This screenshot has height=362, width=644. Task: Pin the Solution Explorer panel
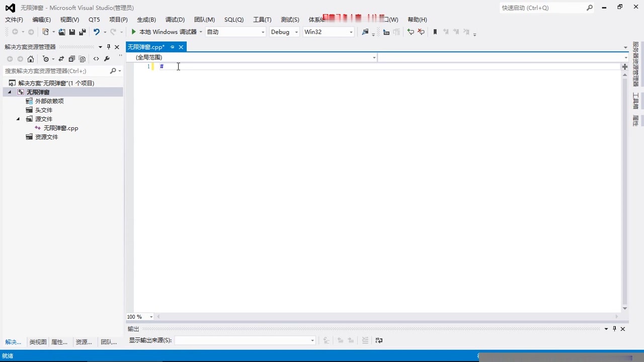[x=109, y=47]
